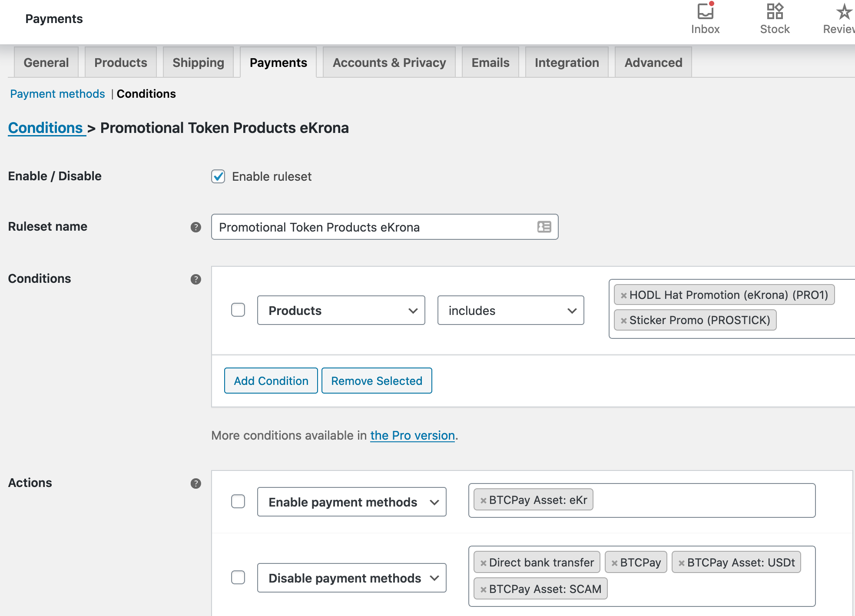Viewport: 855px width, 616px height.
Task: Follow the Pro version link
Action: point(412,435)
